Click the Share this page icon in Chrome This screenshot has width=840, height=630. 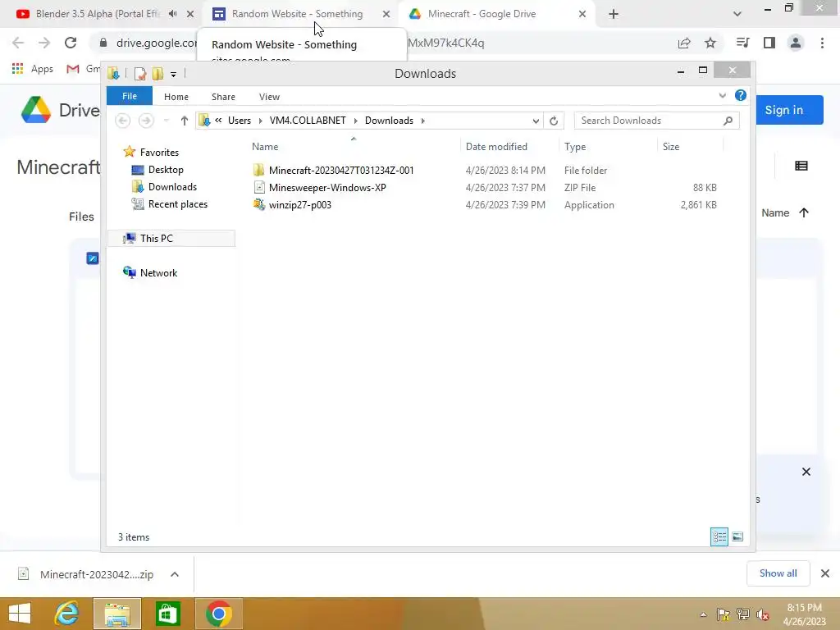pyautogui.click(x=684, y=43)
